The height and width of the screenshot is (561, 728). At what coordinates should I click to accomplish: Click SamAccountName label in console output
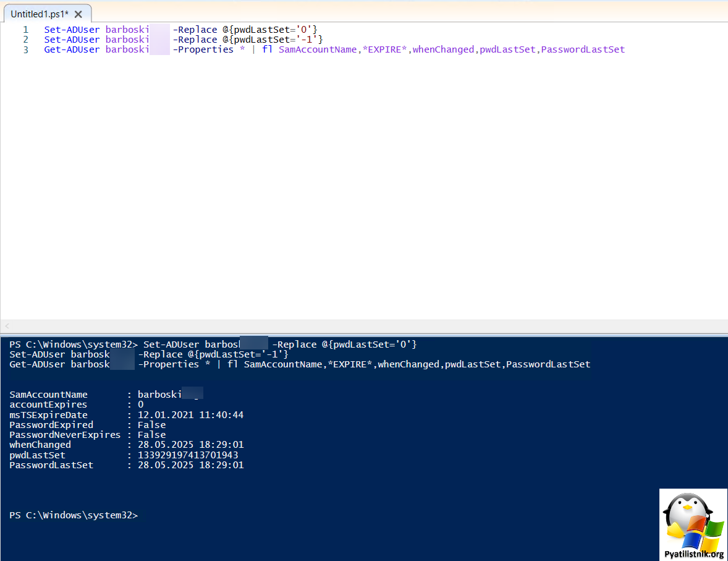pos(48,395)
